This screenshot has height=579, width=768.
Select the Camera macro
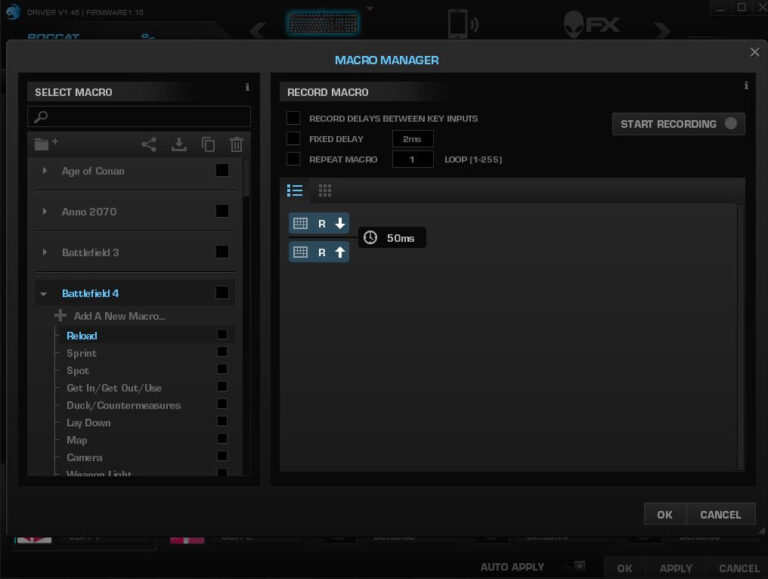click(84, 458)
